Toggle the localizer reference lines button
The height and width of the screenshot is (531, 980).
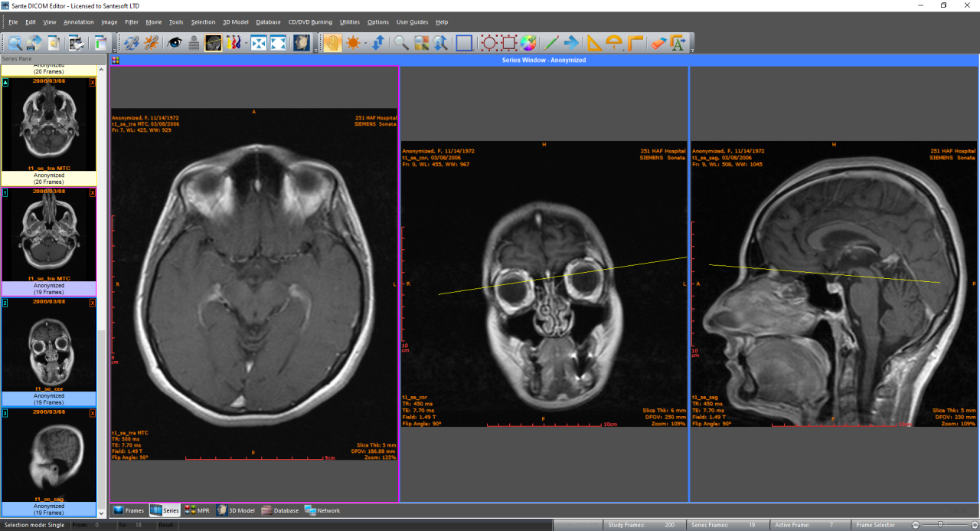tap(214, 43)
